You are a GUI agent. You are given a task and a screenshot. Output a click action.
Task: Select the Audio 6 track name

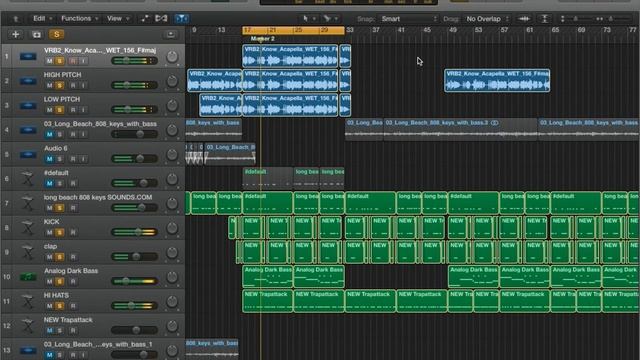[x=56, y=149]
